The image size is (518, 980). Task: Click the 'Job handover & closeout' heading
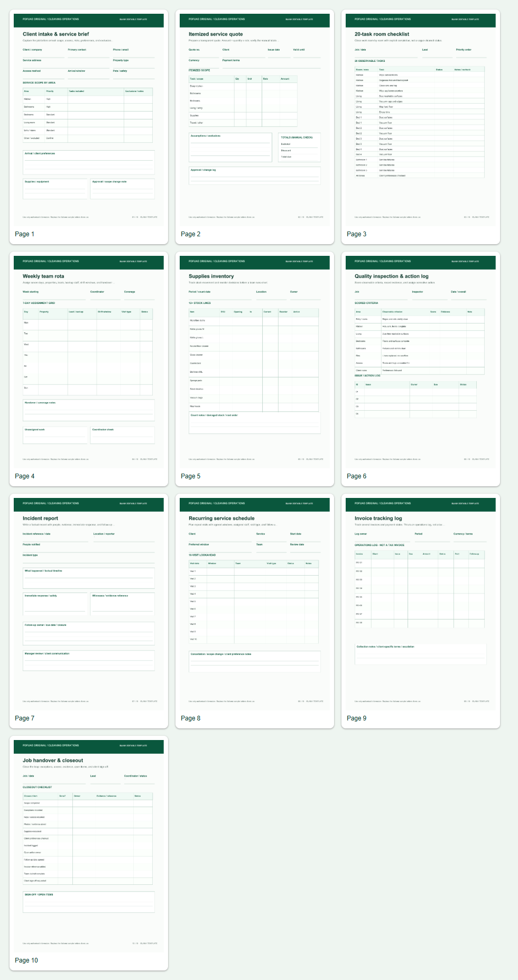coord(53,760)
